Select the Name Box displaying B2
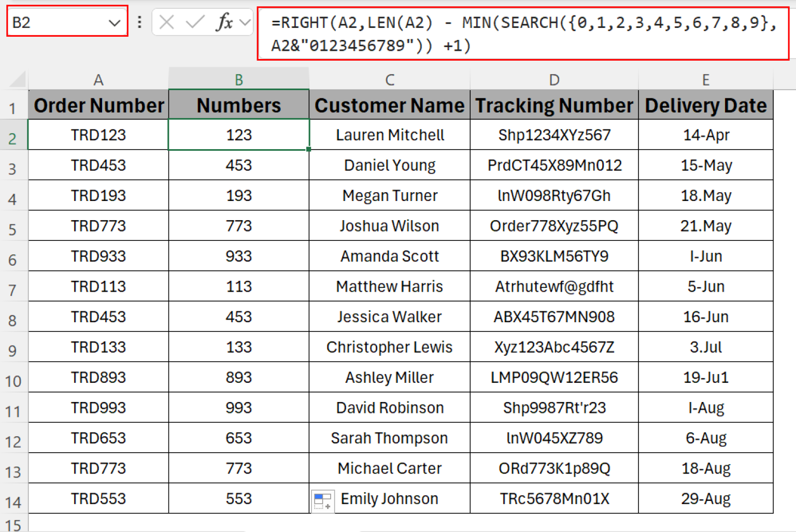Viewport: 796px width, 532px height. [57, 22]
